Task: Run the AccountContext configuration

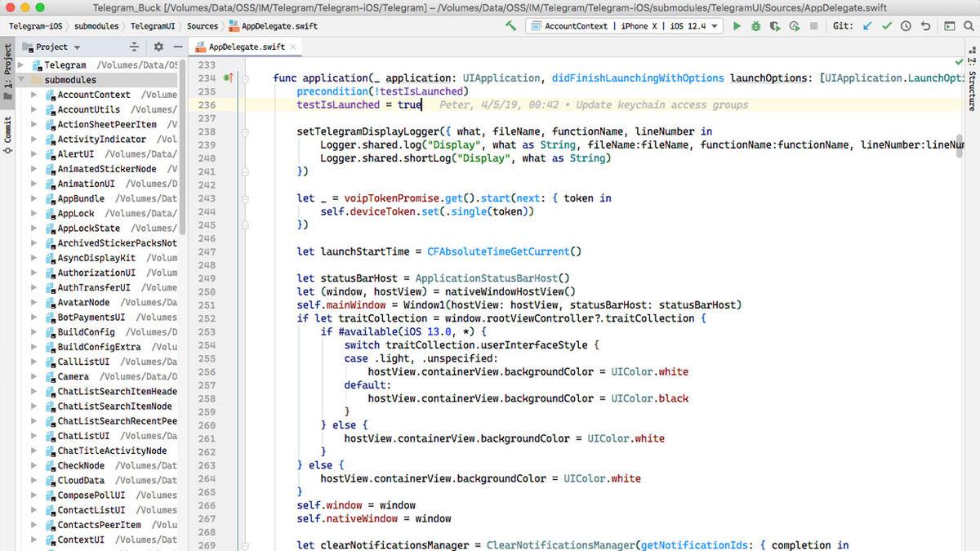Action: [x=737, y=26]
